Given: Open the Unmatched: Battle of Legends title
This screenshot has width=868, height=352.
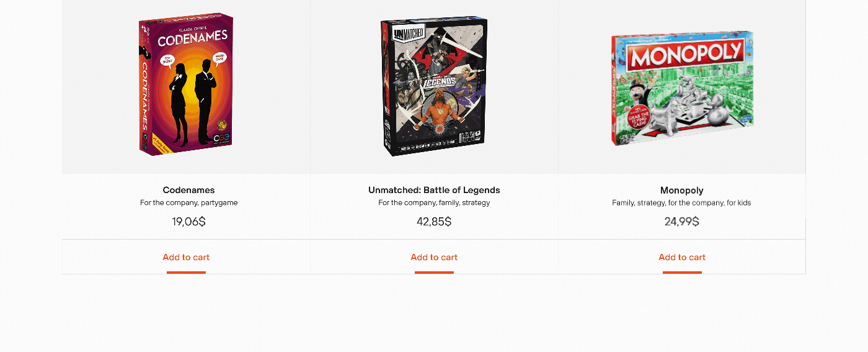Looking at the screenshot, I should pos(434,190).
